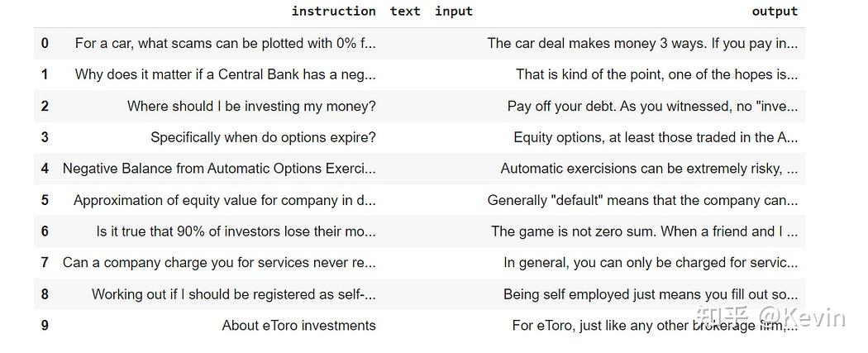Click the car scams instruction cell
This screenshot has height=353, width=868.
click(x=225, y=43)
